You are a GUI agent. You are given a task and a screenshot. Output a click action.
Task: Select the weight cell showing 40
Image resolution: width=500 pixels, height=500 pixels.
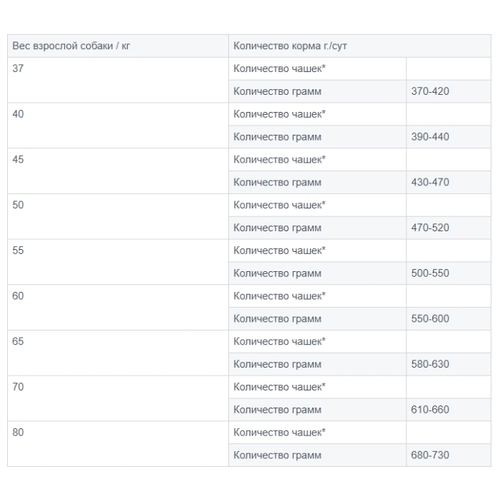tap(118, 126)
